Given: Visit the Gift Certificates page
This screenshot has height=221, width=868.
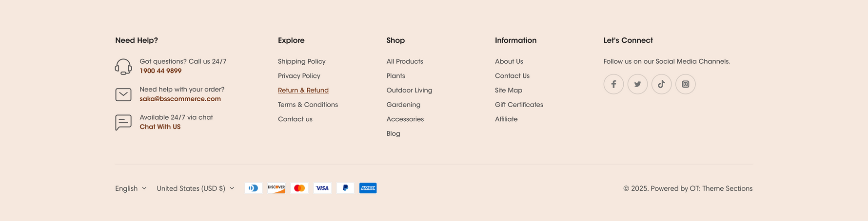Looking at the screenshot, I should 519,105.
